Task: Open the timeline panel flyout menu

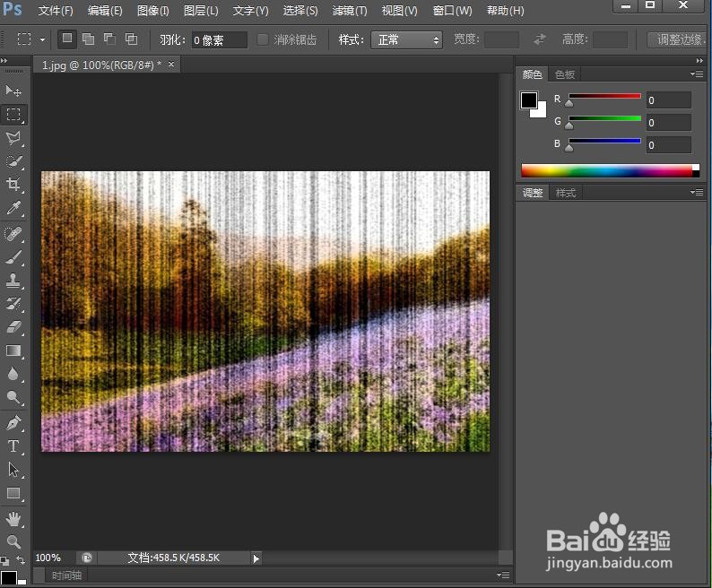Action: (x=503, y=575)
